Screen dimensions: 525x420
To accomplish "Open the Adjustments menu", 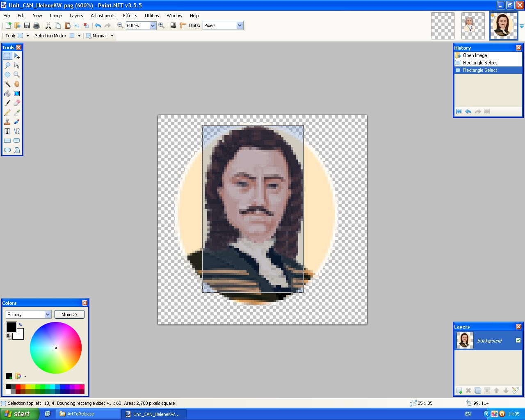I will click(x=103, y=16).
